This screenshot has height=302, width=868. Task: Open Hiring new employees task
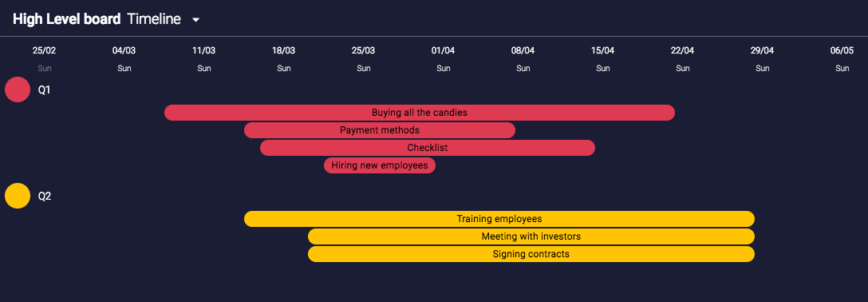[380, 165]
